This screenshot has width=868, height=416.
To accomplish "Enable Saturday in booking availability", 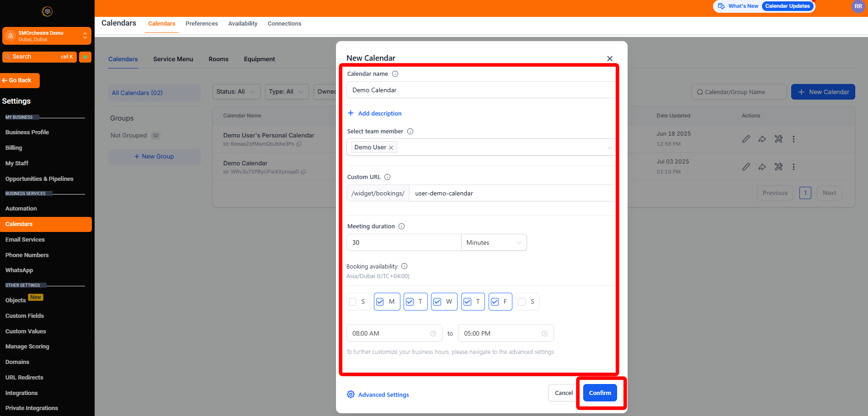I will (522, 301).
